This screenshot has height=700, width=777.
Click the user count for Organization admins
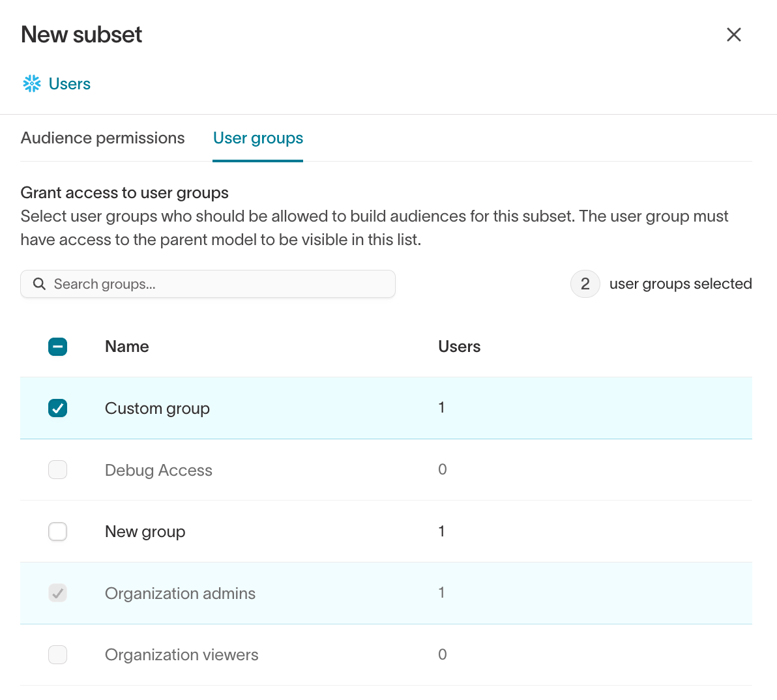(441, 592)
